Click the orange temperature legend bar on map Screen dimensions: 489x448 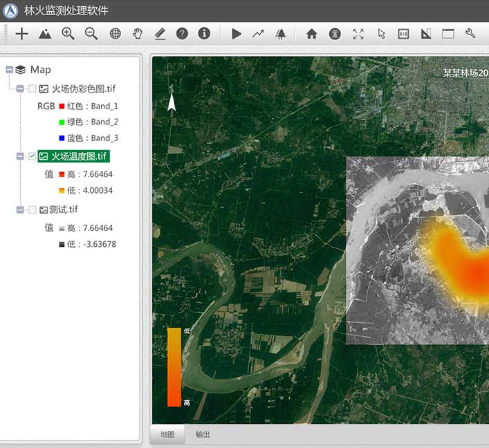click(x=174, y=367)
